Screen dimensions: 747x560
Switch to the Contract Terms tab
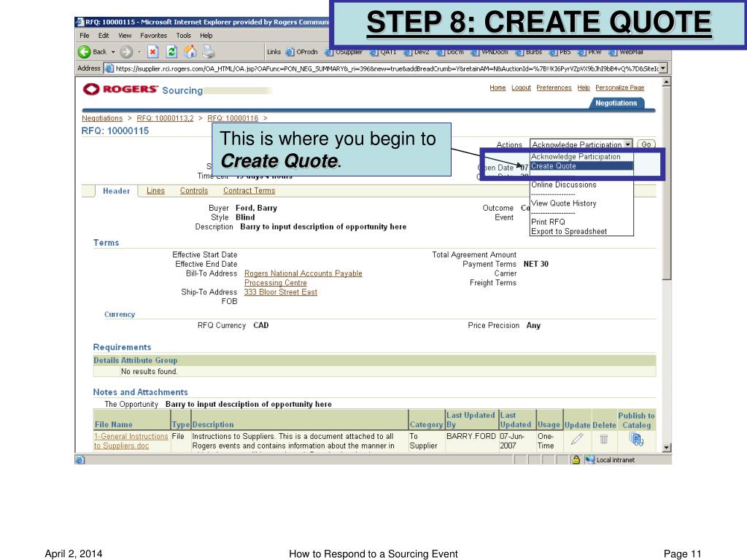(x=249, y=190)
